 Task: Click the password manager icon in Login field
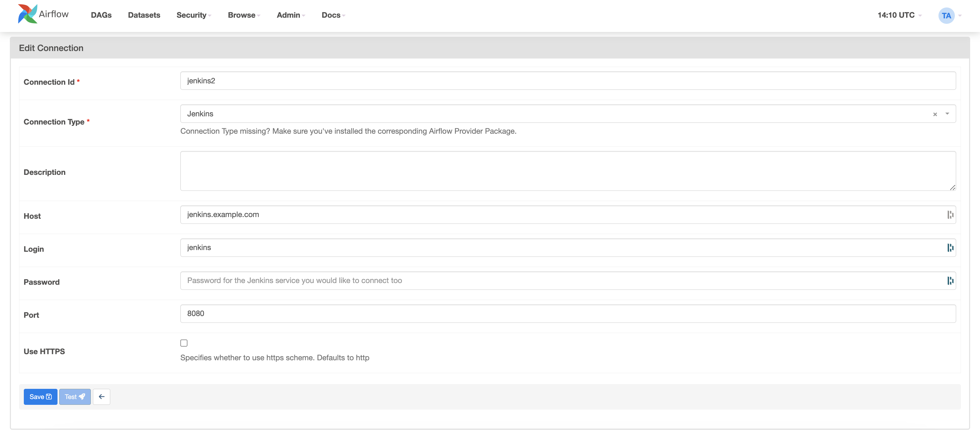point(950,248)
